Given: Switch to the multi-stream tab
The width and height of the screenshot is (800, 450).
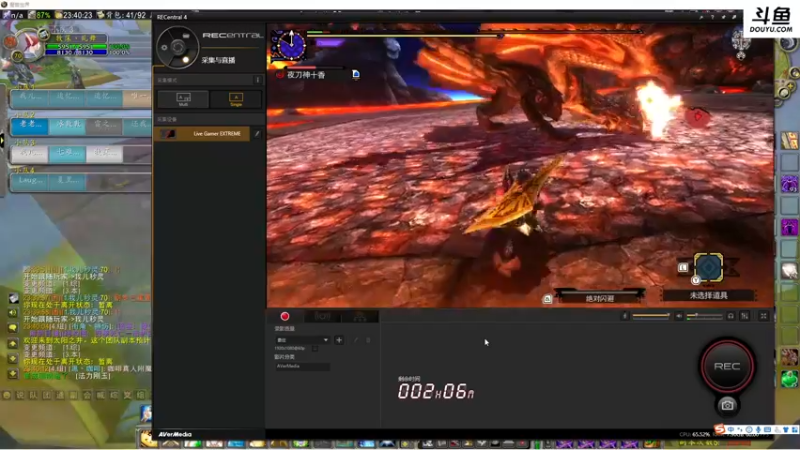Looking at the screenshot, I should tap(360, 316).
